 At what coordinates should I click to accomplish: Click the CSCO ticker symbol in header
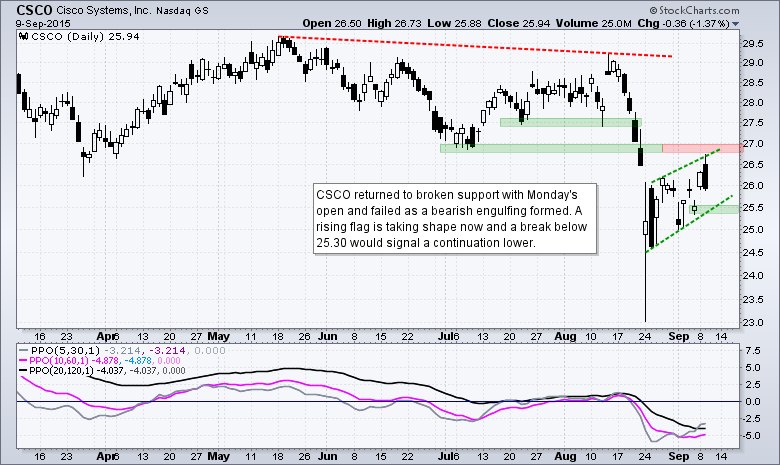click(34, 10)
